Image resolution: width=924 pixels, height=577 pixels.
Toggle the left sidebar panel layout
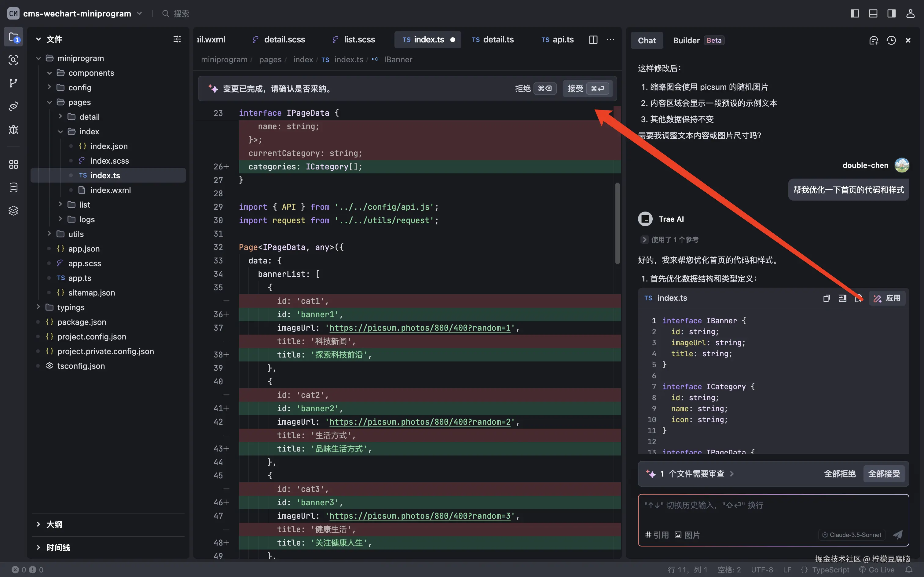point(855,14)
